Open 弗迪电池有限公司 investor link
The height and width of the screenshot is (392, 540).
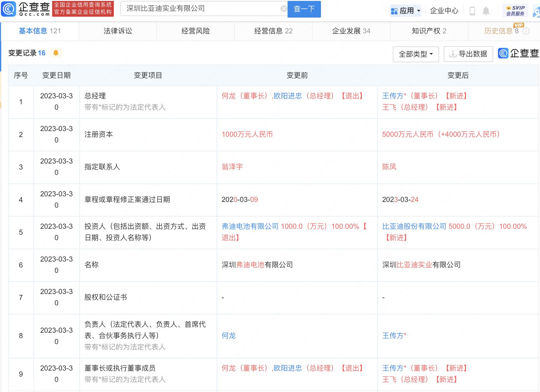(250, 226)
